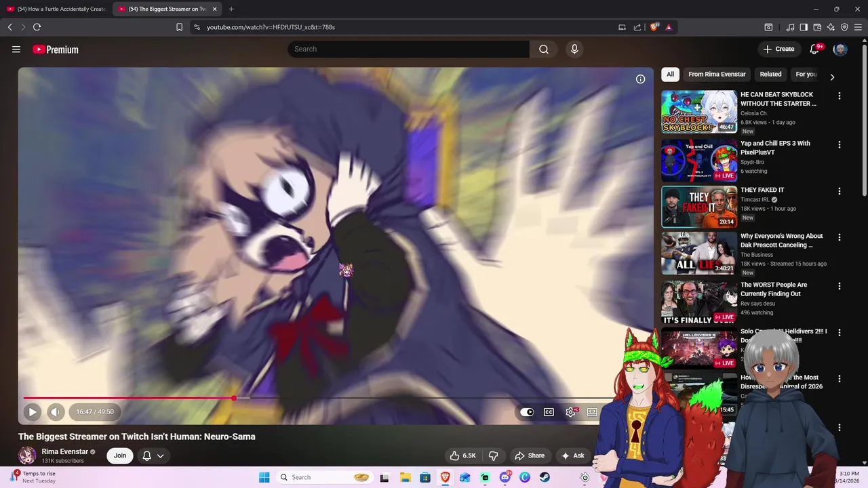
Task: Open options for Yap and Chill video
Action: pyautogui.click(x=840, y=145)
